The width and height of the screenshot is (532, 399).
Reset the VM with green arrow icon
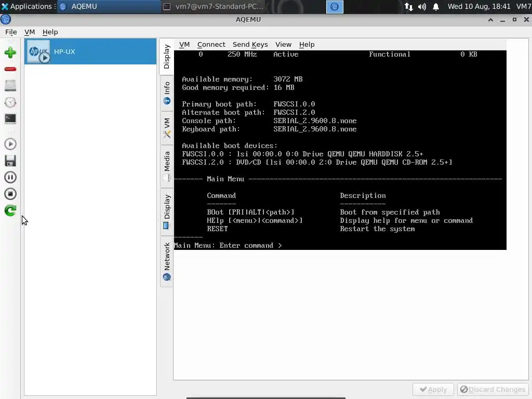click(x=10, y=210)
